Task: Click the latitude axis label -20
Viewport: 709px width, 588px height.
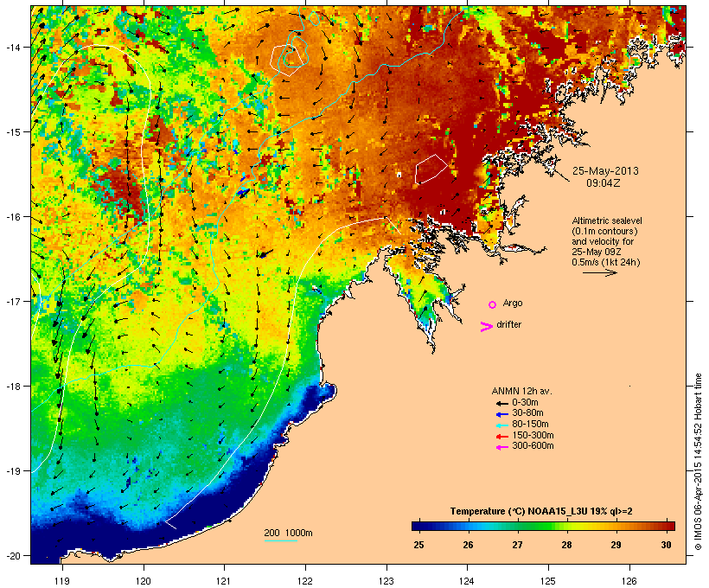Action: click(x=13, y=555)
